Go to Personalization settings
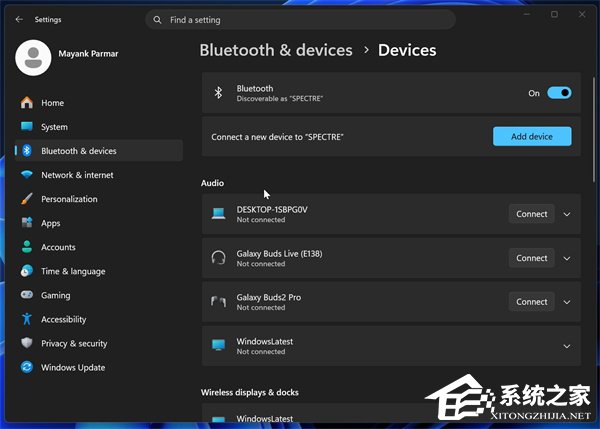The height and width of the screenshot is (429, 600). (x=98, y=199)
